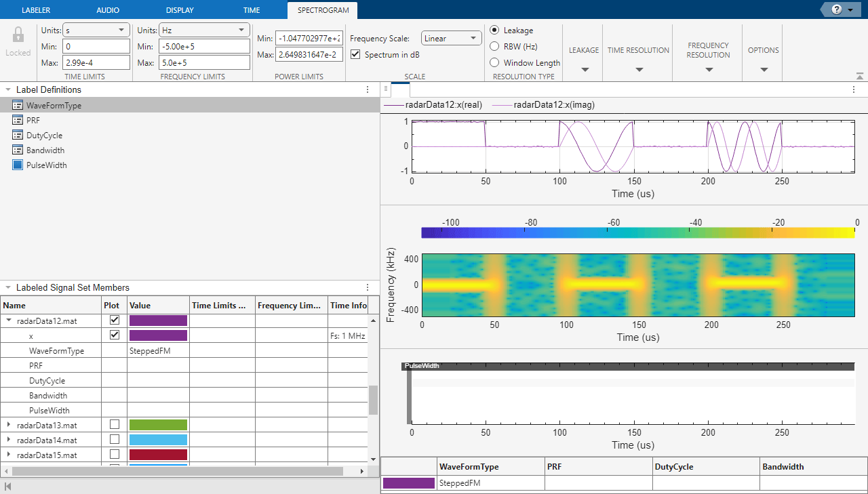Image resolution: width=868 pixels, height=494 pixels.
Task: Click radarData15.mat red color swatch
Action: tap(158, 454)
